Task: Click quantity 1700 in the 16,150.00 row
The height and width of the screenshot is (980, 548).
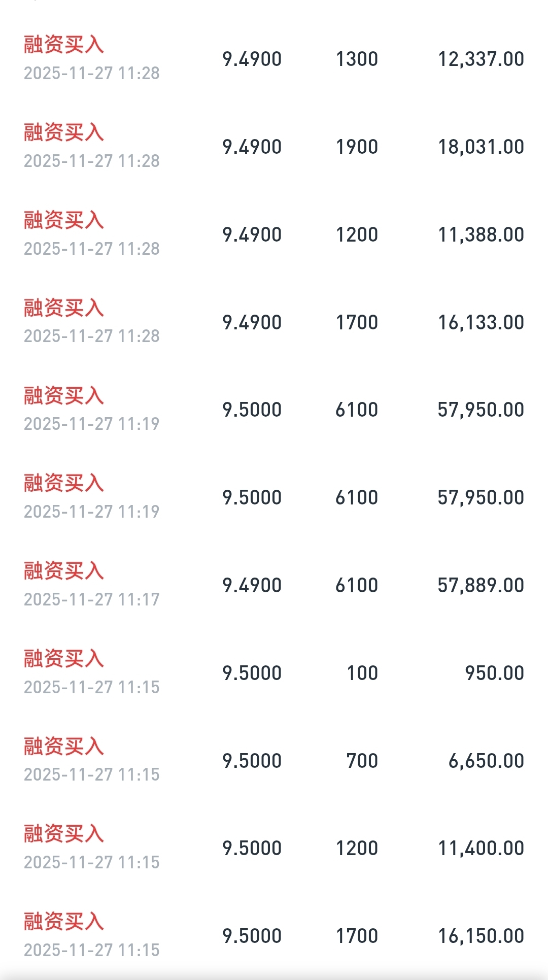Action: (357, 936)
